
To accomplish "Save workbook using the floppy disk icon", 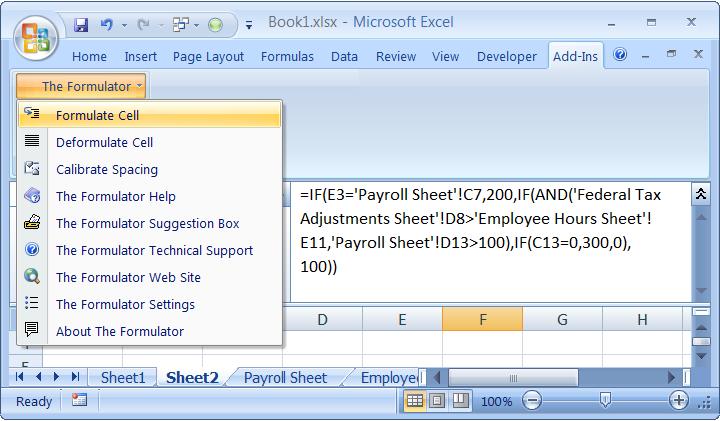I will (81, 24).
